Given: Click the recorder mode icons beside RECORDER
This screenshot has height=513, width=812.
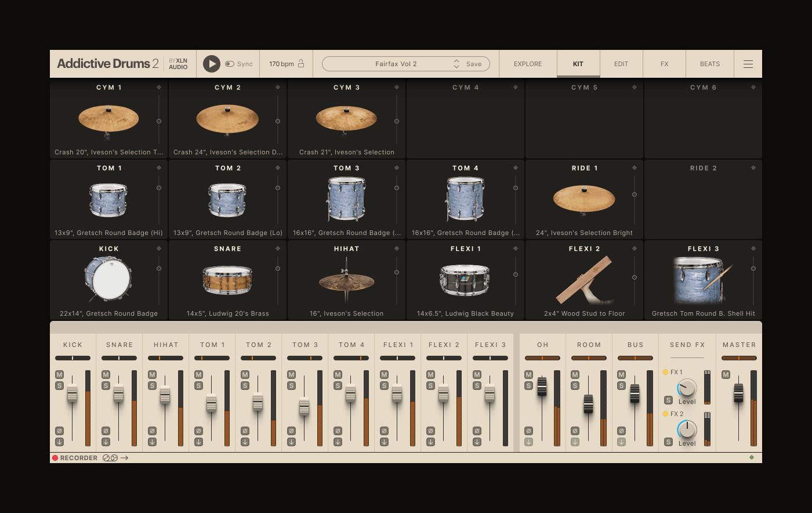Looking at the screenshot, I should pyautogui.click(x=110, y=458).
